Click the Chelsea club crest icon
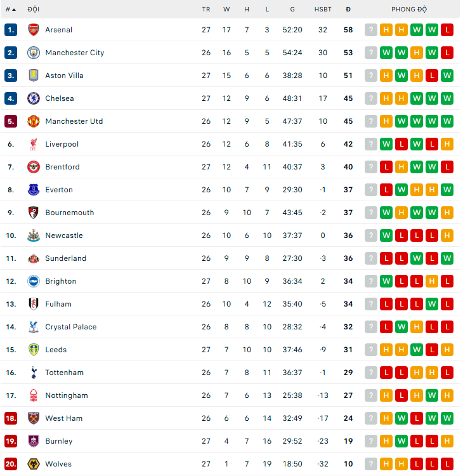Image resolution: width=463 pixels, height=476 pixels. click(34, 98)
